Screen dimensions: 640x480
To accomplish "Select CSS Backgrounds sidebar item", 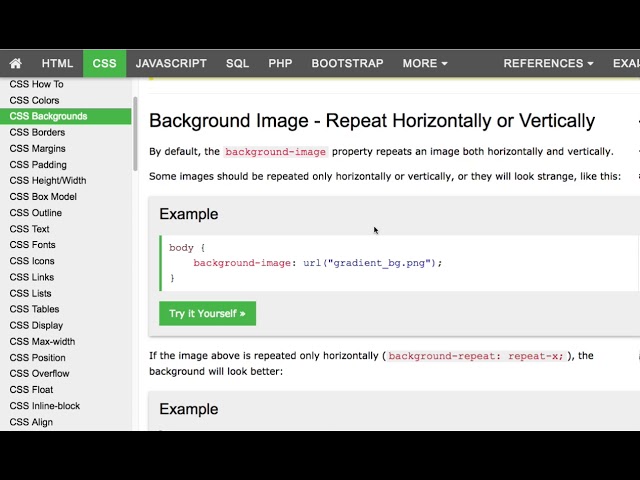I will tap(48, 116).
